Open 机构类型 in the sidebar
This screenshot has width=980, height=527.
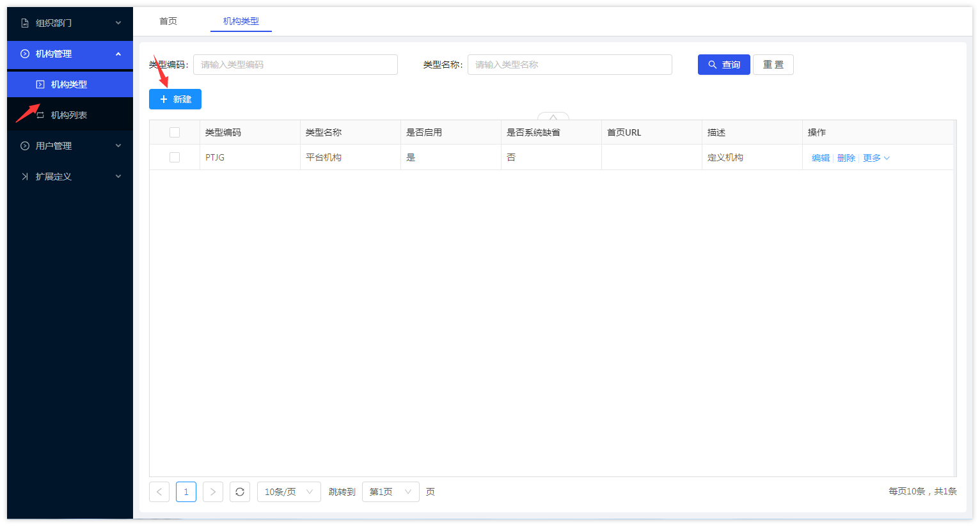[x=70, y=84]
